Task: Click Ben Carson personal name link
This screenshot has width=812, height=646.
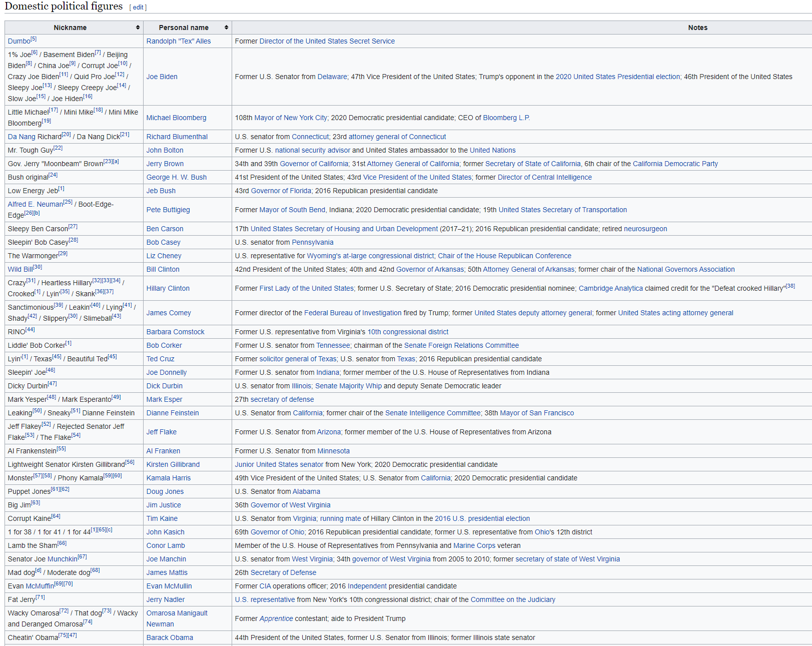Action: [x=165, y=229]
